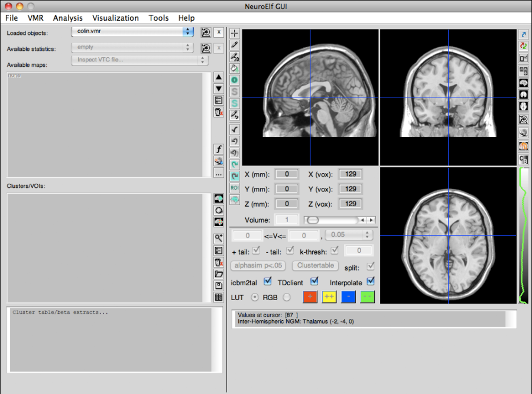This screenshot has width=532, height=394.
Task: Uncheck the Interpolate option
Action: click(x=371, y=282)
